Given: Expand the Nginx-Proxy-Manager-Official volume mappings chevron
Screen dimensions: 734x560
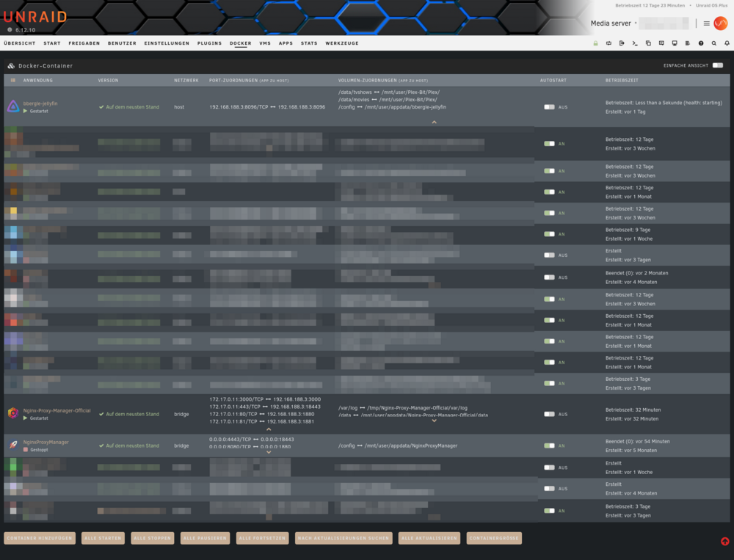Looking at the screenshot, I should (434, 421).
